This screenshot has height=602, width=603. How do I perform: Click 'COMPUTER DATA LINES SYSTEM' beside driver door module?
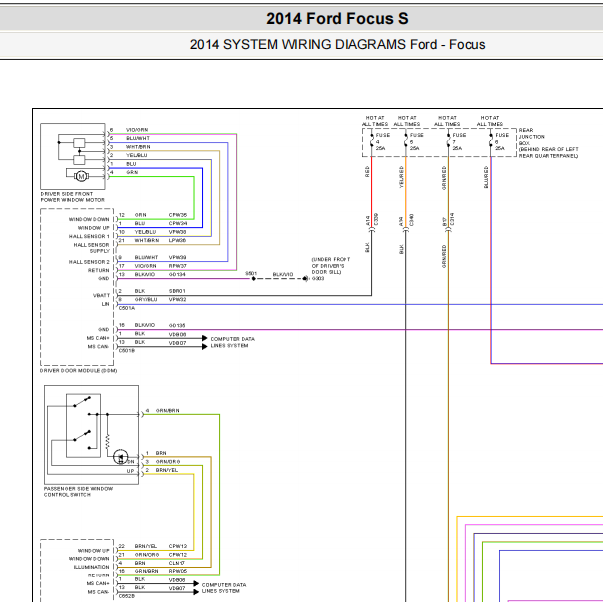232,342
